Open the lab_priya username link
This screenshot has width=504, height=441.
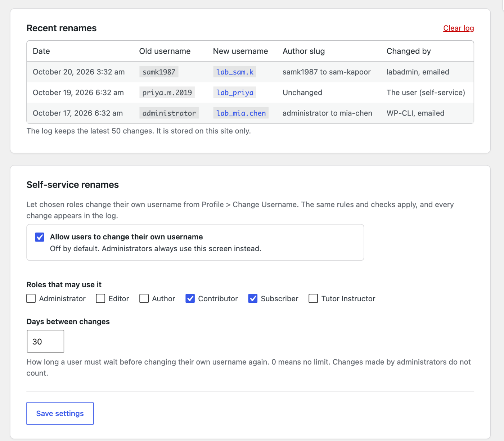[x=235, y=93]
